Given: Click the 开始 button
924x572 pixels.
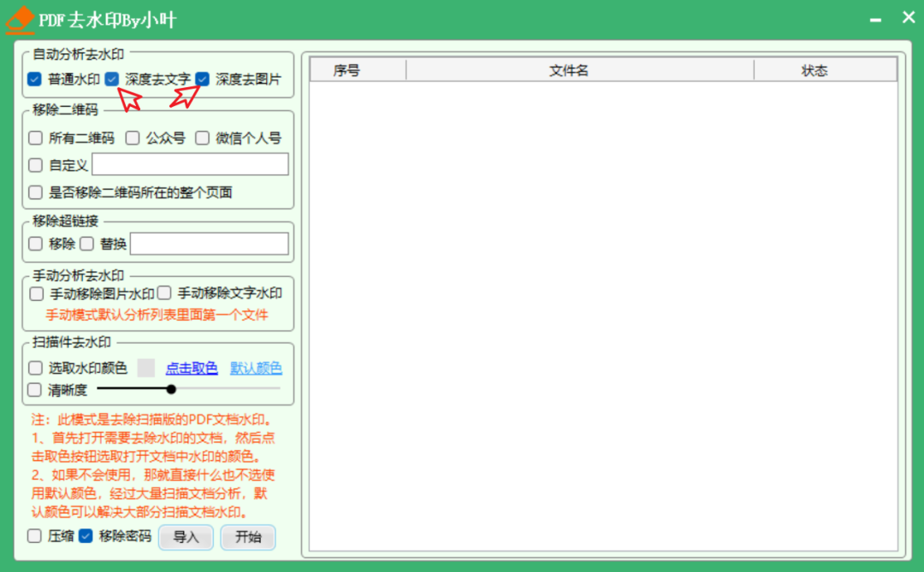Looking at the screenshot, I should tap(248, 537).
